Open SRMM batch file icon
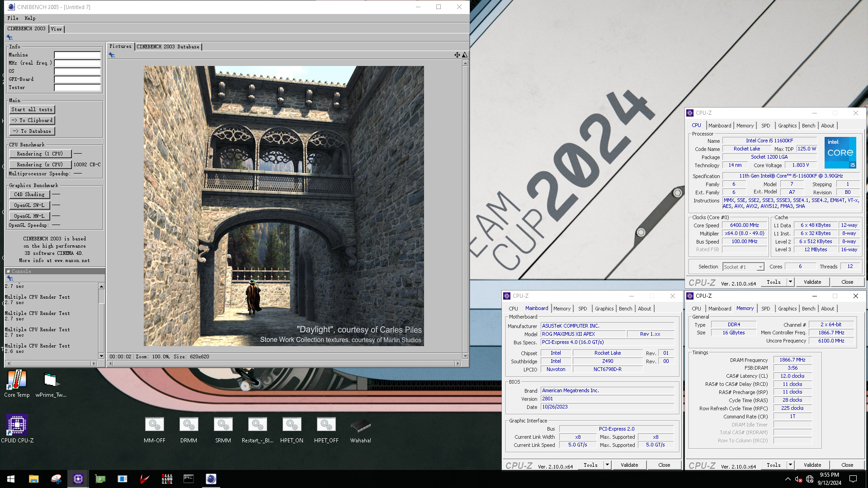The image size is (868, 488). (x=223, y=430)
